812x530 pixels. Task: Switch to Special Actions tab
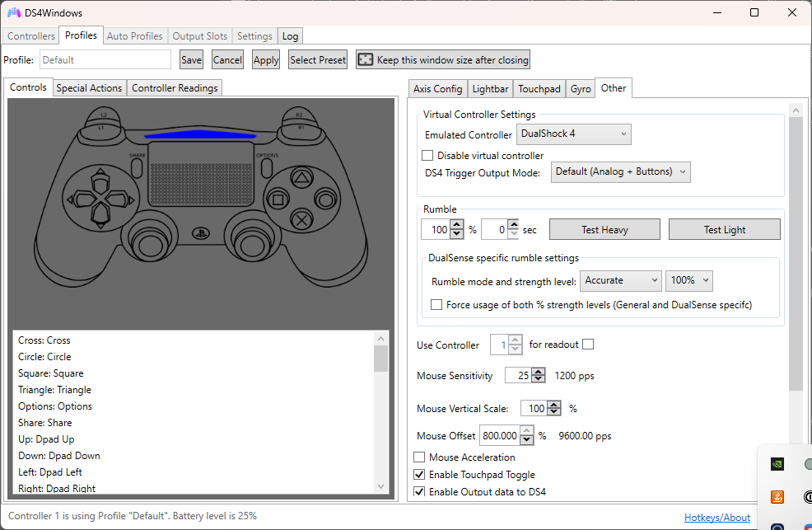tap(89, 88)
